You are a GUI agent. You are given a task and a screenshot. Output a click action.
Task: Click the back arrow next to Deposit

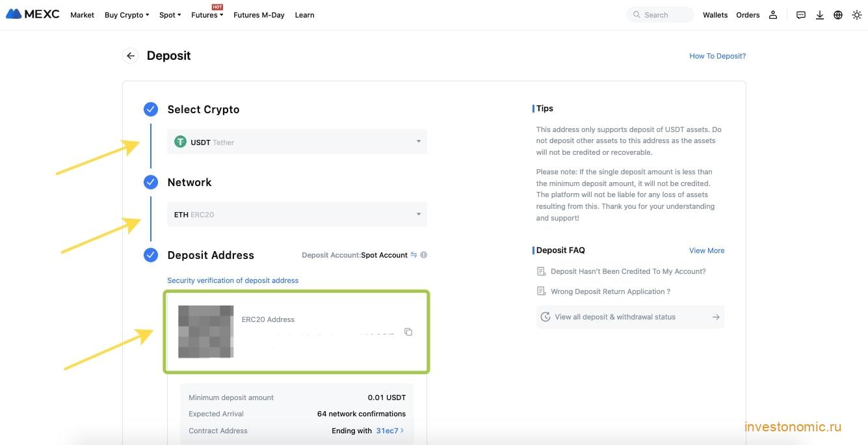tap(131, 56)
